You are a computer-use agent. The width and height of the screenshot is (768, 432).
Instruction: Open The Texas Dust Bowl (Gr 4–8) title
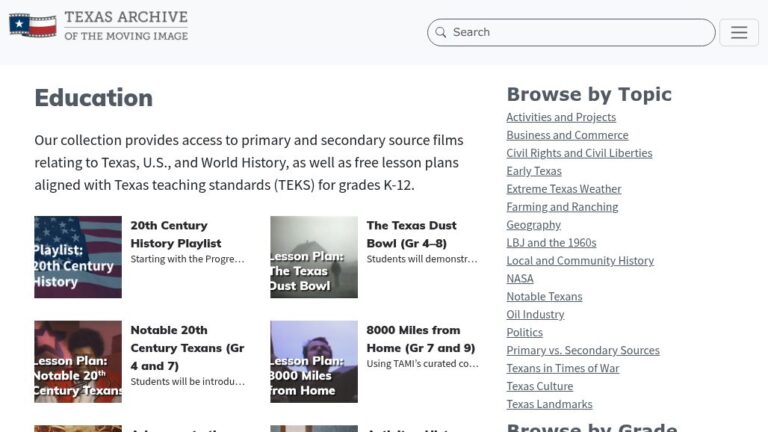tap(411, 234)
